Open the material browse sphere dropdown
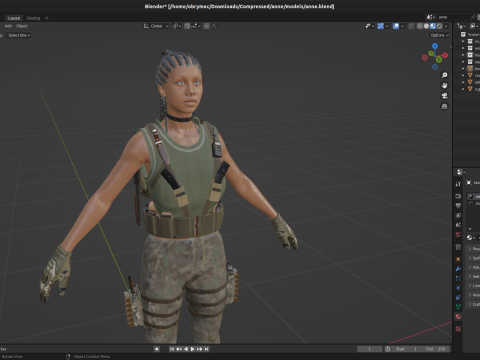This screenshot has height=360, width=480. pyautogui.click(x=471, y=238)
